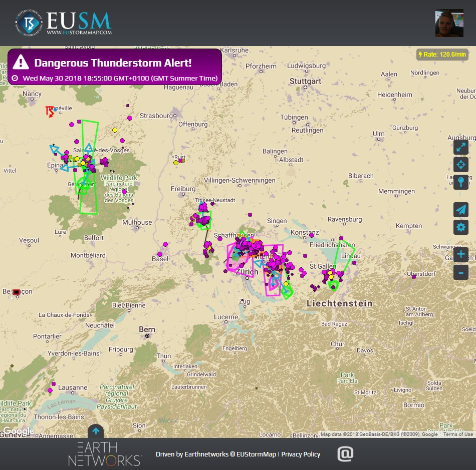The image size is (476, 470).
Task: Click the yellow lightning marker near Strasbourg
Action: [115, 130]
